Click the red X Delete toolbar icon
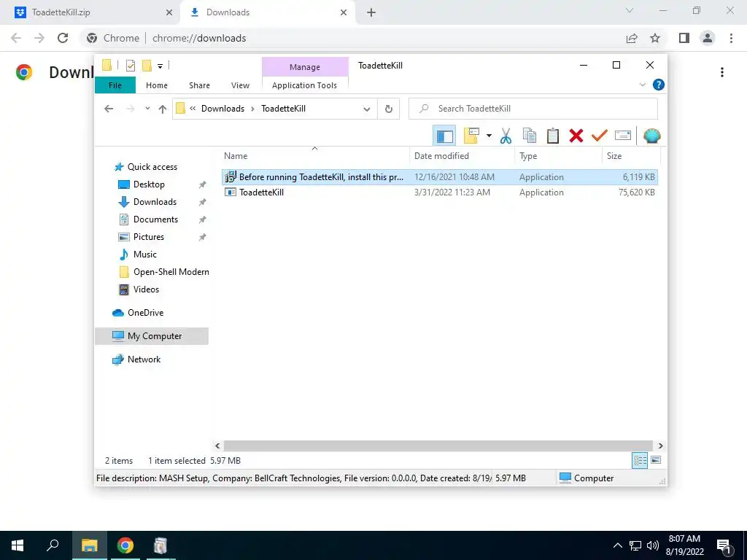 tap(576, 136)
